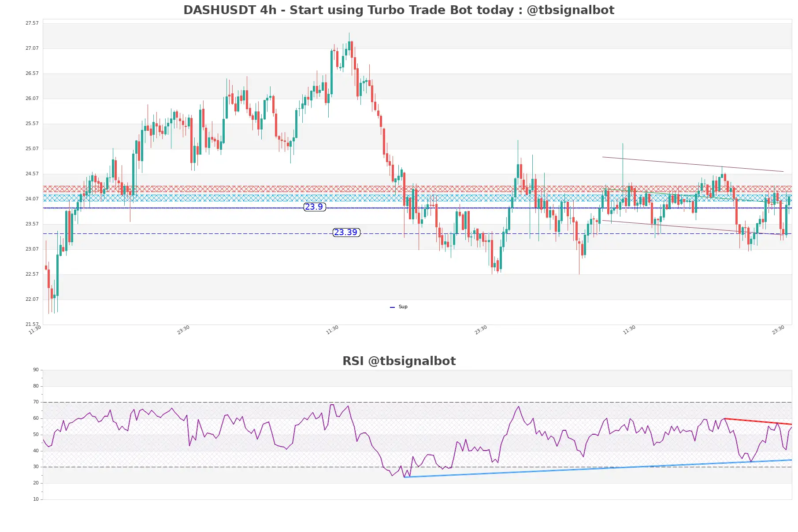Click the 26.57 price axis label
Screen dimensions: 798x532
(x=32, y=73)
